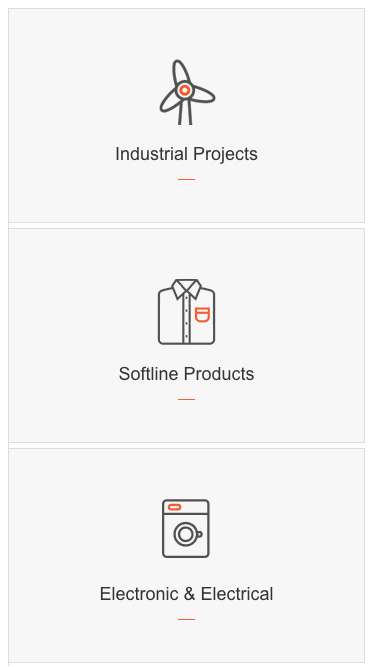Open the Industrial Projects link
This screenshot has height=667, width=375.
[x=186, y=154]
